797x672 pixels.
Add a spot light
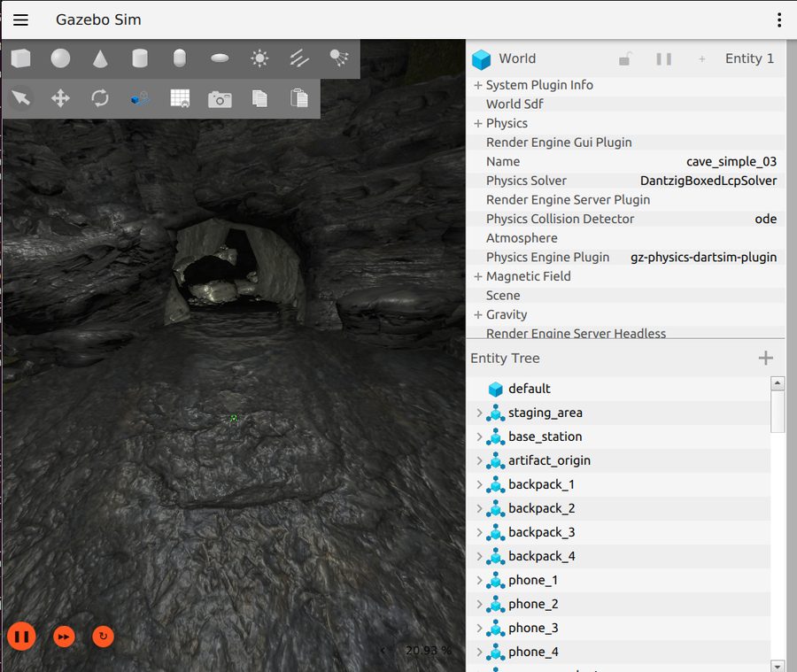click(x=338, y=58)
